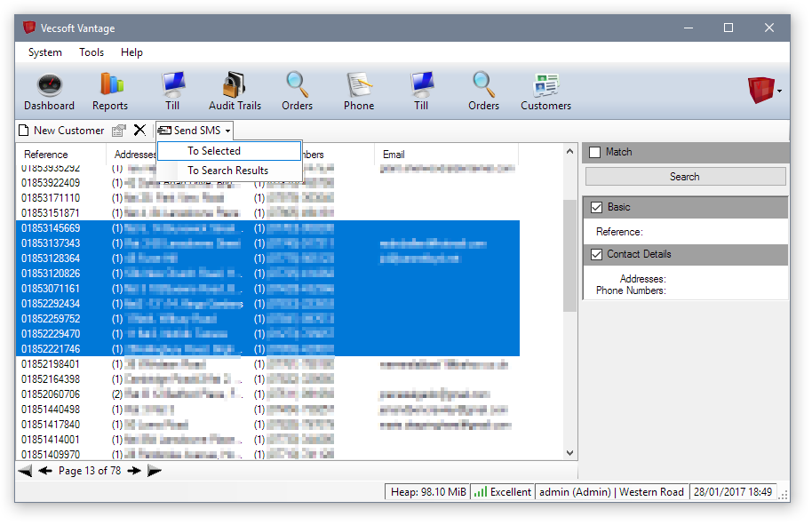
Task: Open the Tools menu
Action: coord(92,52)
